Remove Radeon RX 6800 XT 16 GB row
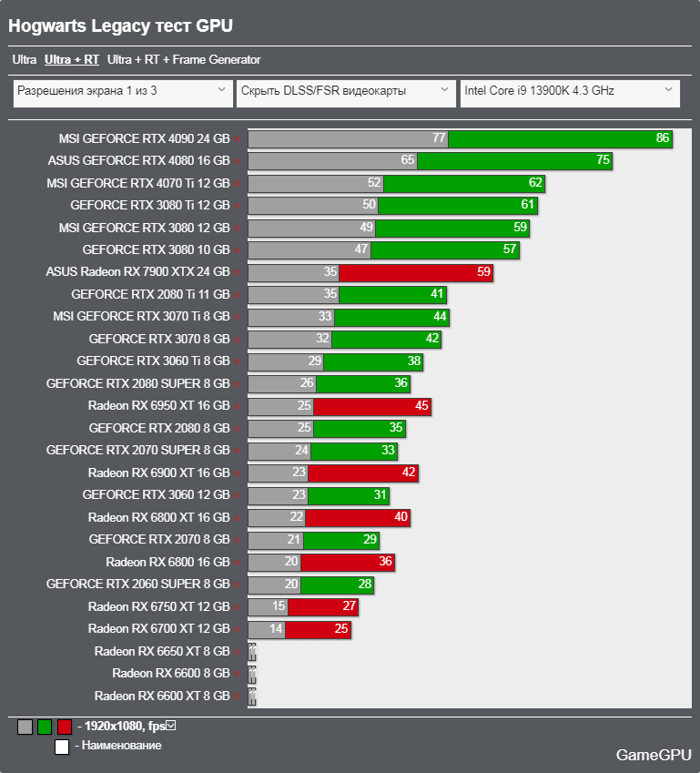This screenshot has width=700, height=773. tap(237, 518)
